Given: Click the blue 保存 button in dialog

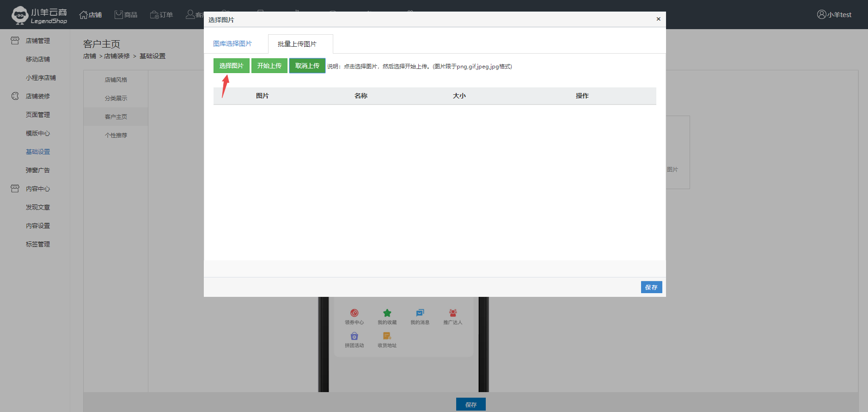Looking at the screenshot, I should 651,287.
